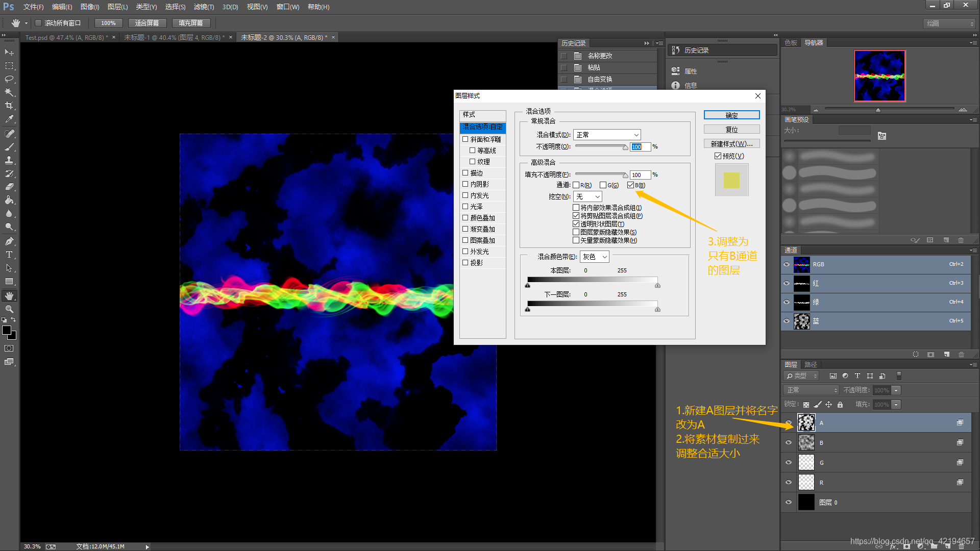
Task: Hide layer B visibility eye
Action: point(789,443)
